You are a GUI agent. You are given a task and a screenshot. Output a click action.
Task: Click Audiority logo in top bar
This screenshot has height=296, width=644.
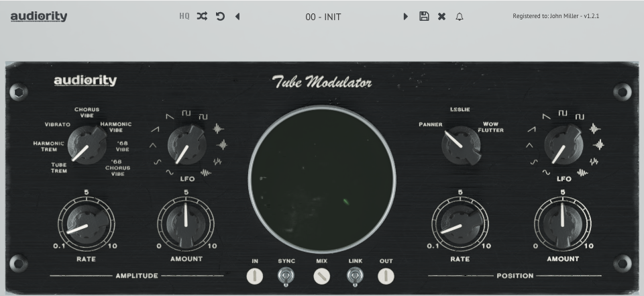39,16
